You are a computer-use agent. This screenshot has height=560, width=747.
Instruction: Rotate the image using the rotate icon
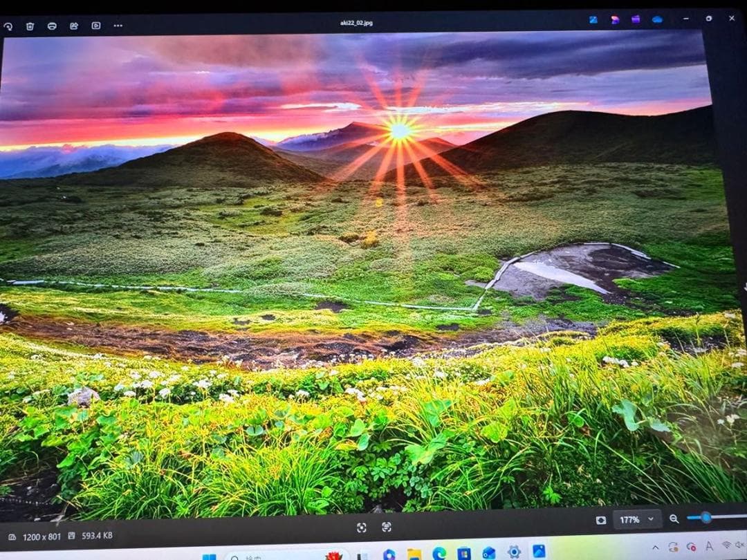click(8, 26)
